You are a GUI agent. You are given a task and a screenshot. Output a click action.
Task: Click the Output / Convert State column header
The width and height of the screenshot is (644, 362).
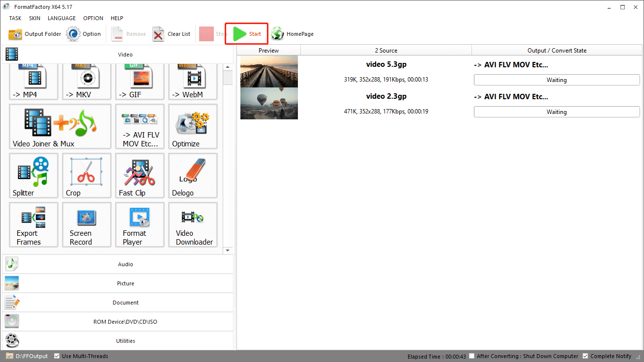click(x=557, y=50)
